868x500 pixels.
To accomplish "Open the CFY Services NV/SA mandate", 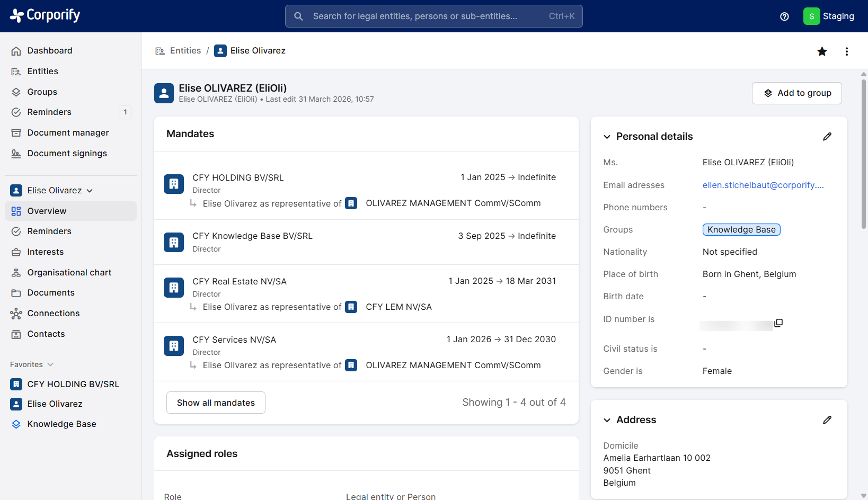I will point(234,340).
